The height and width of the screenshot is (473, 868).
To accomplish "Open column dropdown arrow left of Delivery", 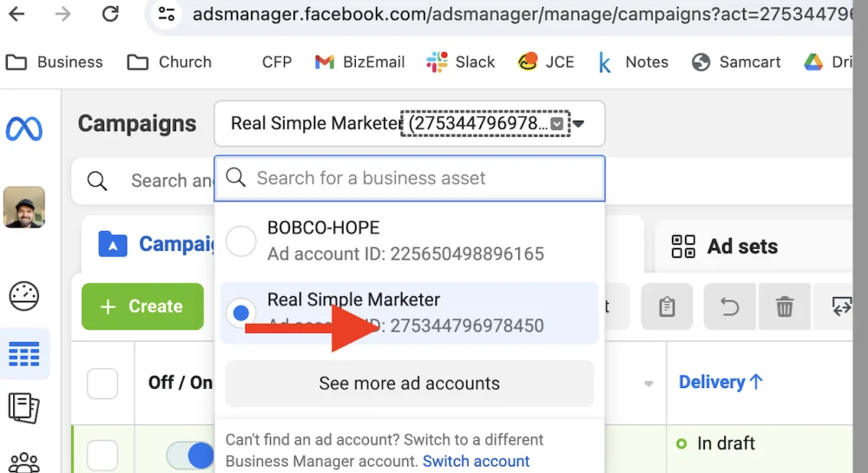I will (648, 384).
